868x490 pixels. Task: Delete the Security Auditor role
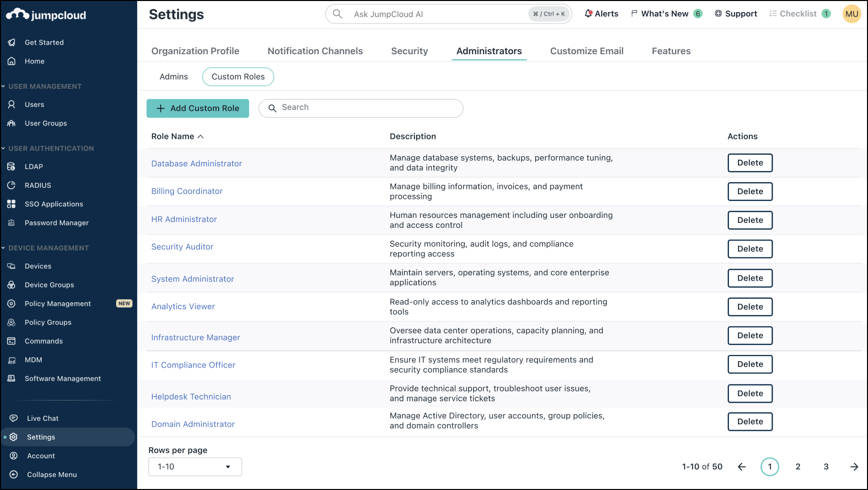pos(750,249)
